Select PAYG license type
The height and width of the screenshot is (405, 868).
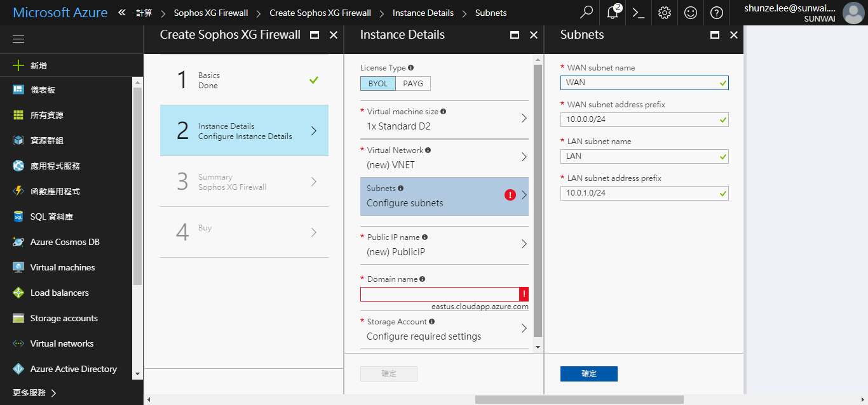(413, 84)
